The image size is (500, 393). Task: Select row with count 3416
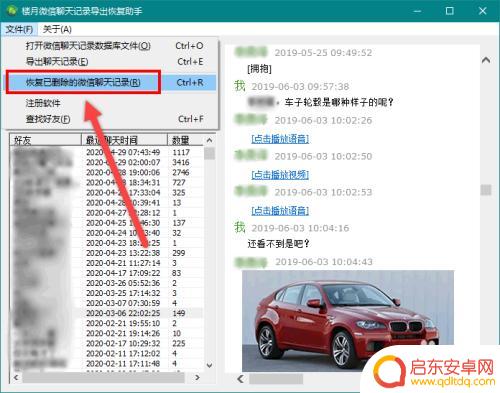tap(107, 162)
